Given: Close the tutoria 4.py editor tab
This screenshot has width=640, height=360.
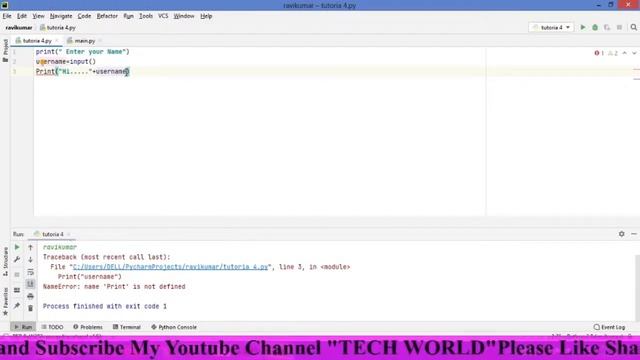Looking at the screenshot, I should tap(57, 41).
